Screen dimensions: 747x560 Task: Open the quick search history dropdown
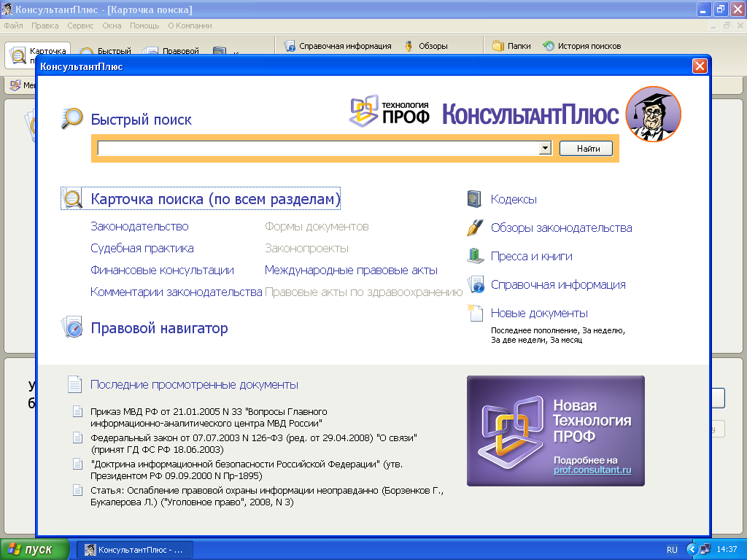[x=545, y=148]
